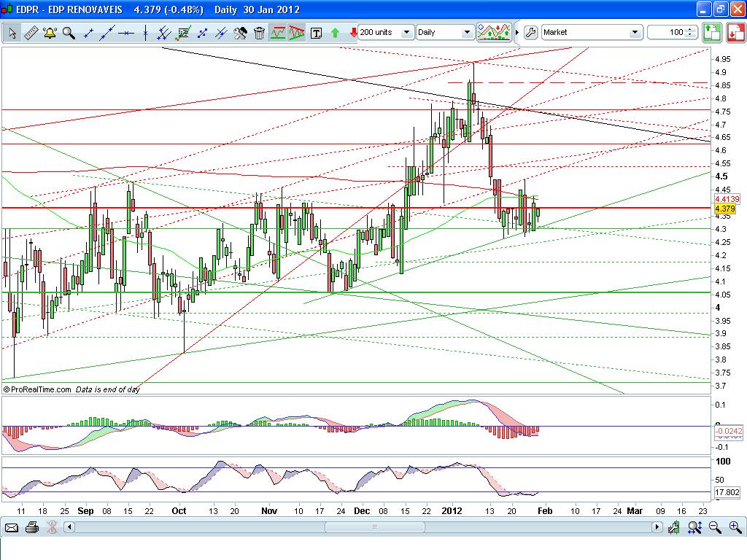Image resolution: width=747 pixels, height=560 pixels.
Task: Insert a green up arrow marker
Action: pyautogui.click(x=335, y=33)
